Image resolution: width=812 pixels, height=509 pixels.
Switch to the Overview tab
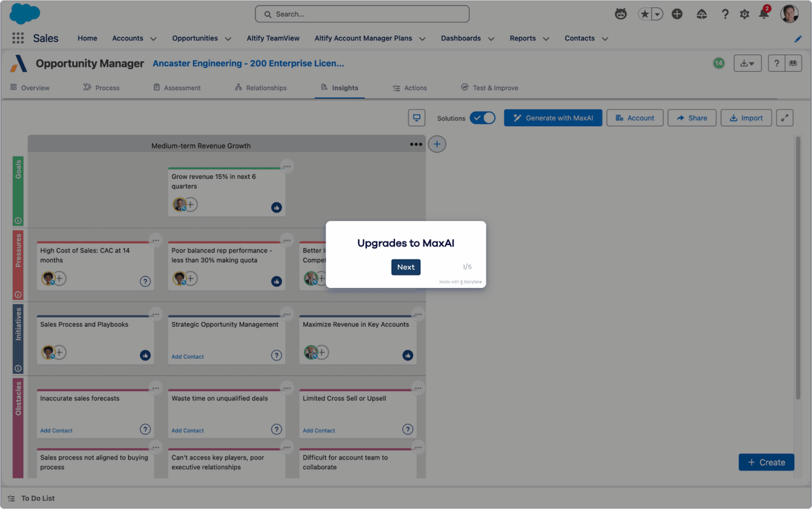click(x=30, y=88)
